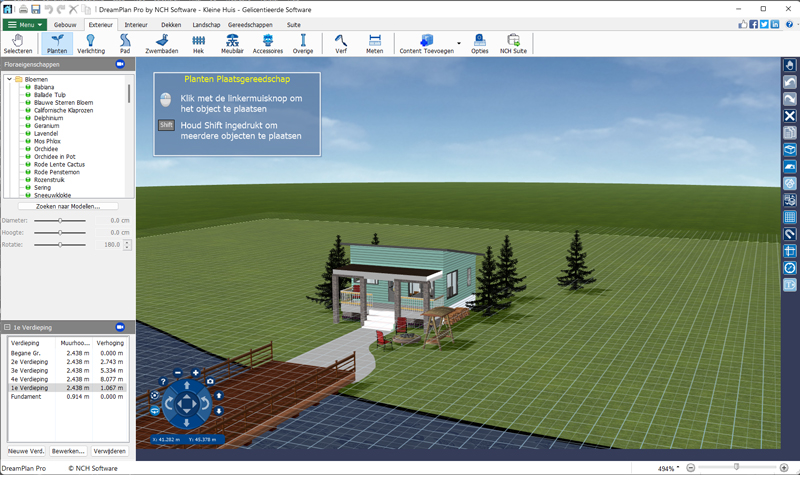The image size is (800, 486).
Task: Collapse the Bloemen folder in tree
Action: pos(9,79)
